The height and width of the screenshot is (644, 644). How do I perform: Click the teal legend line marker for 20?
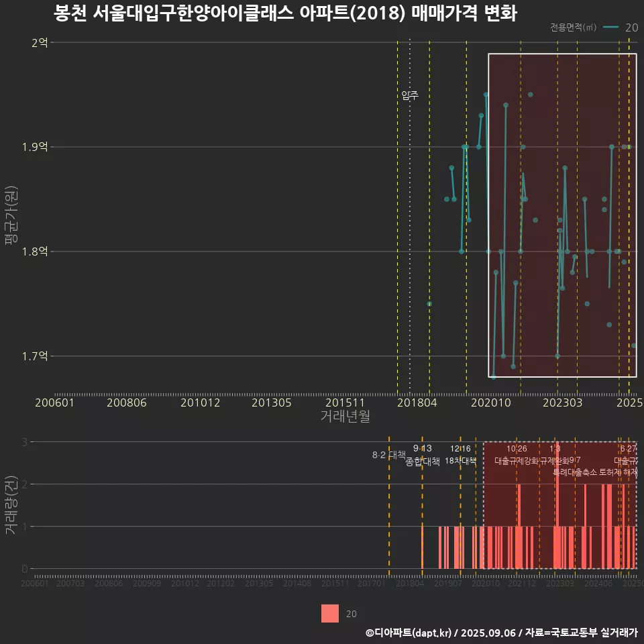coord(610,28)
